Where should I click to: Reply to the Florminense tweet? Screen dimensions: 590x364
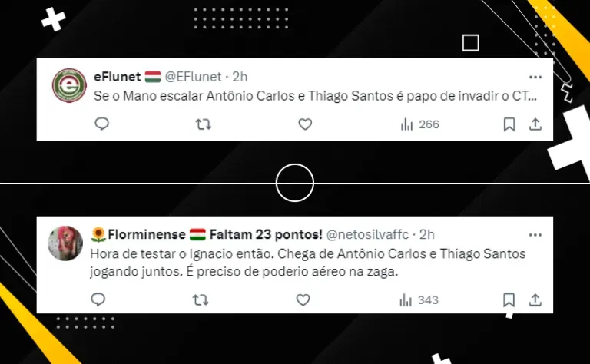point(98,299)
